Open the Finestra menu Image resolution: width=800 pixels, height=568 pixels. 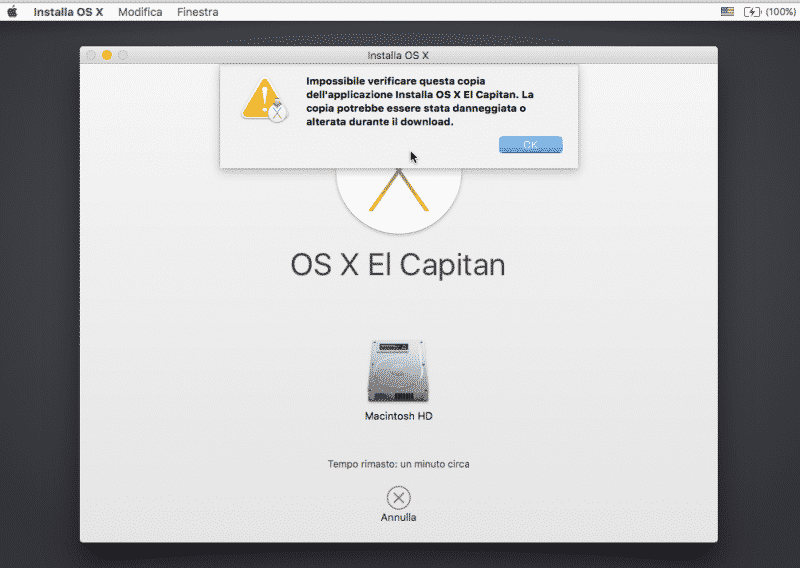[198, 12]
